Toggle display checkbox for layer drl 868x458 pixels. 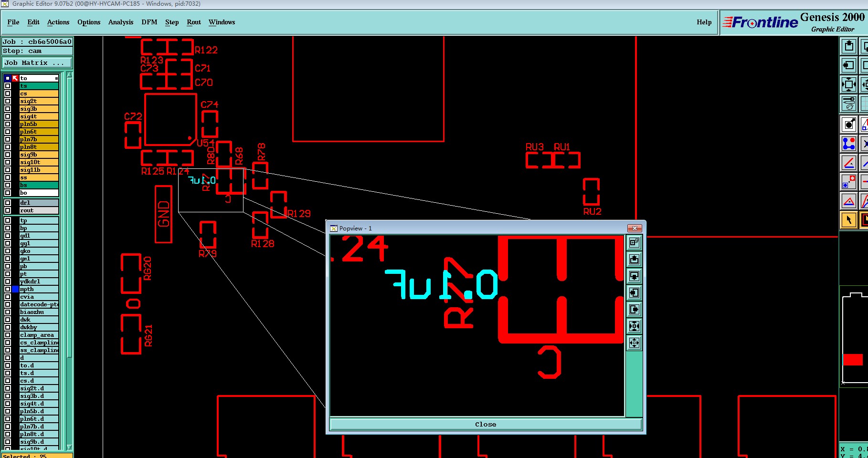click(x=8, y=203)
